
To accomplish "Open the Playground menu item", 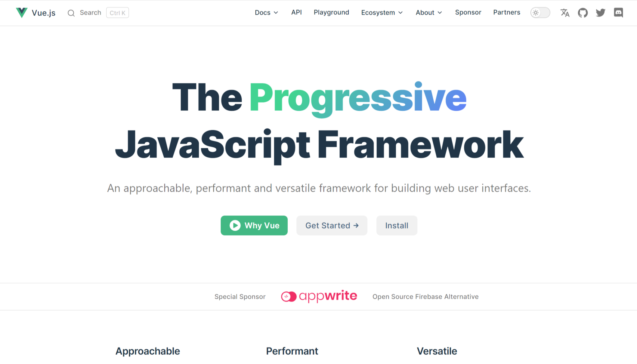I will 331,12.
